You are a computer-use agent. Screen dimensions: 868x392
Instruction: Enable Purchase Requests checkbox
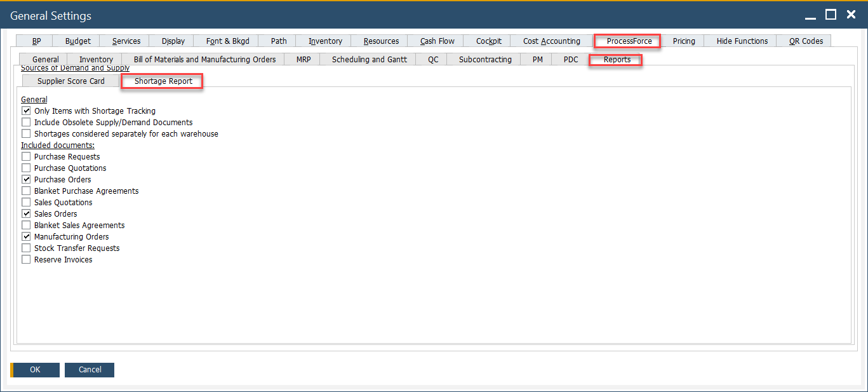[26, 157]
